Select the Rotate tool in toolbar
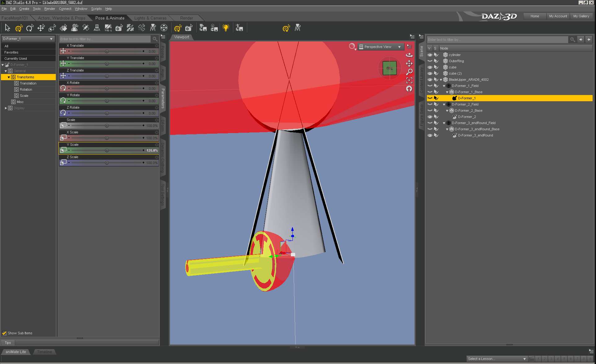The image size is (596, 364). 30,28
